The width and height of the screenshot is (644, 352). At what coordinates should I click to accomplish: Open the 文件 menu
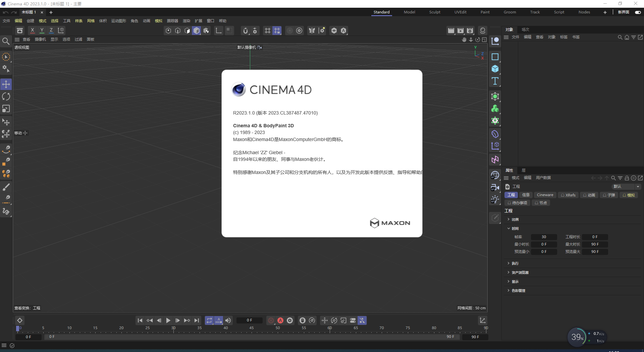pyautogui.click(x=6, y=21)
